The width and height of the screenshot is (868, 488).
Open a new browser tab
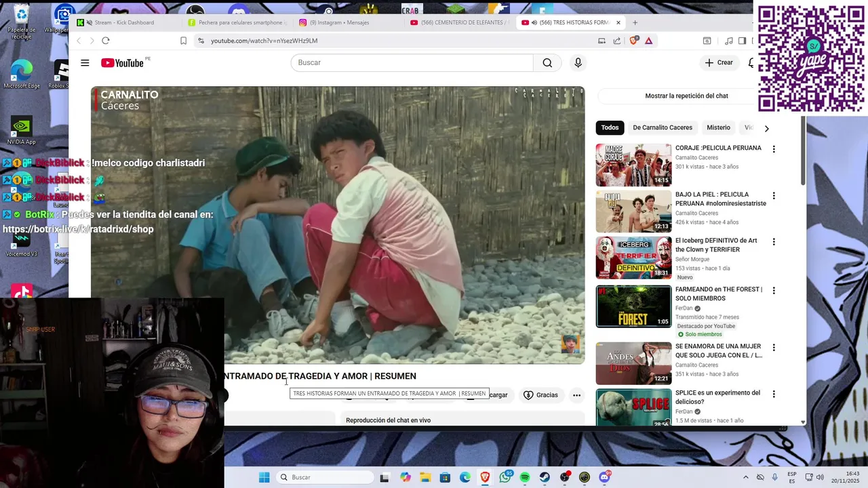635,22
